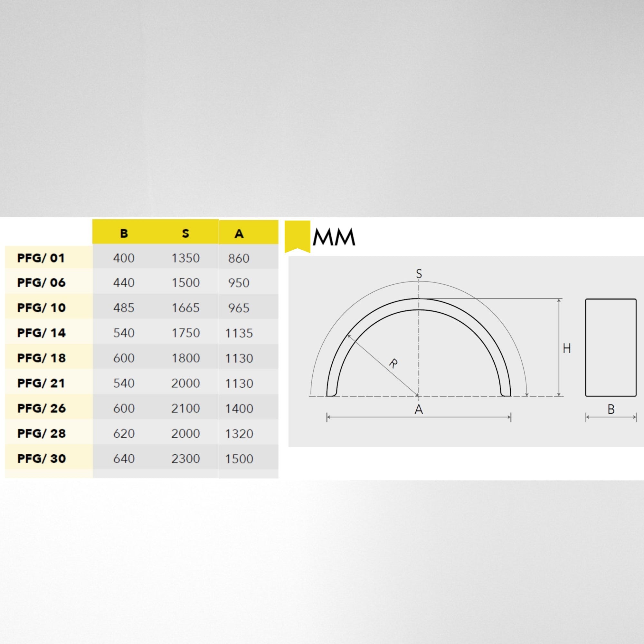Click the side-view rectangle above B

pyautogui.click(x=611, y=347)
